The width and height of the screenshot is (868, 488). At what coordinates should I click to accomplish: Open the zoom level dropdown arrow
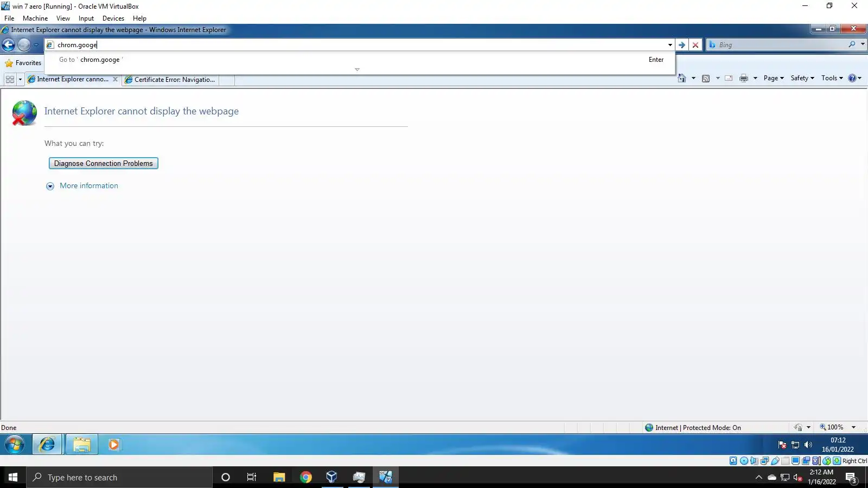pos(853,427)
